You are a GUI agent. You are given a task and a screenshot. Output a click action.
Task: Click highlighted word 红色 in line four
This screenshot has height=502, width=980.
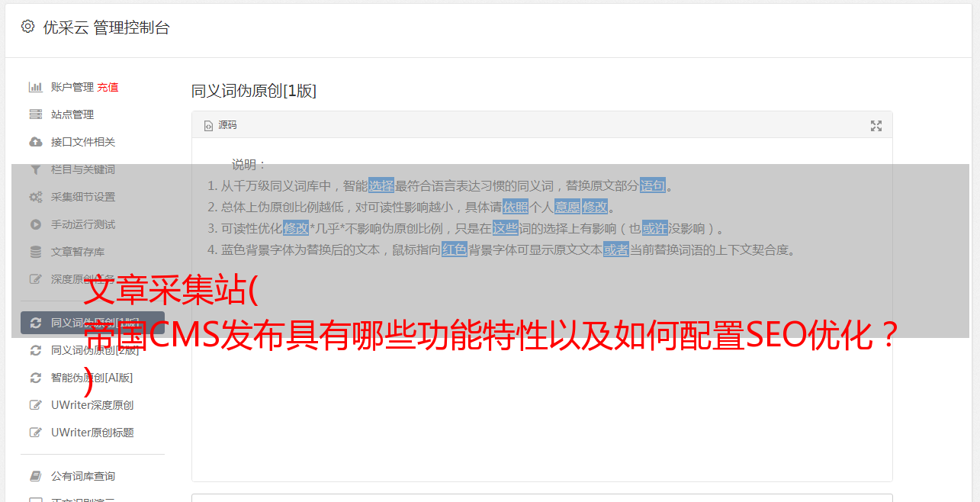coord(455,249)
